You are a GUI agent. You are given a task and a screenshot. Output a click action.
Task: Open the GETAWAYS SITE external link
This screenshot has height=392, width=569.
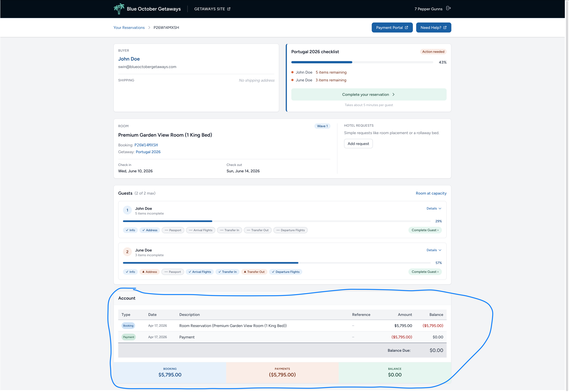click(x=212, y=9)
